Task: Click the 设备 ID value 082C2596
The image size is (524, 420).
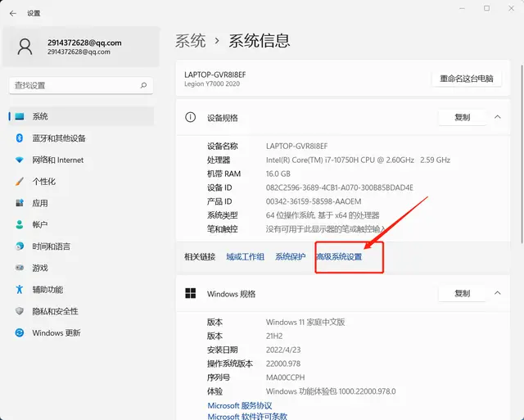Action: tap(340, 187)
